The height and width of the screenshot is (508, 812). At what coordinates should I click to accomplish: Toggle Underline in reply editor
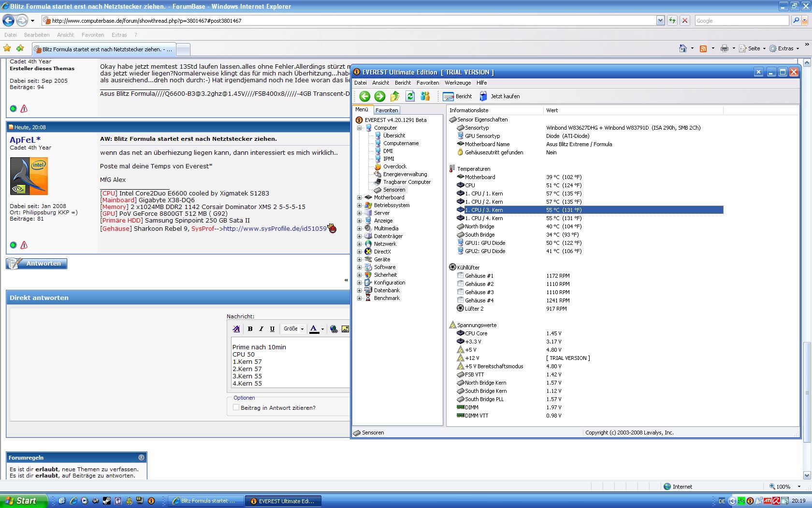(x=272, y=329)
